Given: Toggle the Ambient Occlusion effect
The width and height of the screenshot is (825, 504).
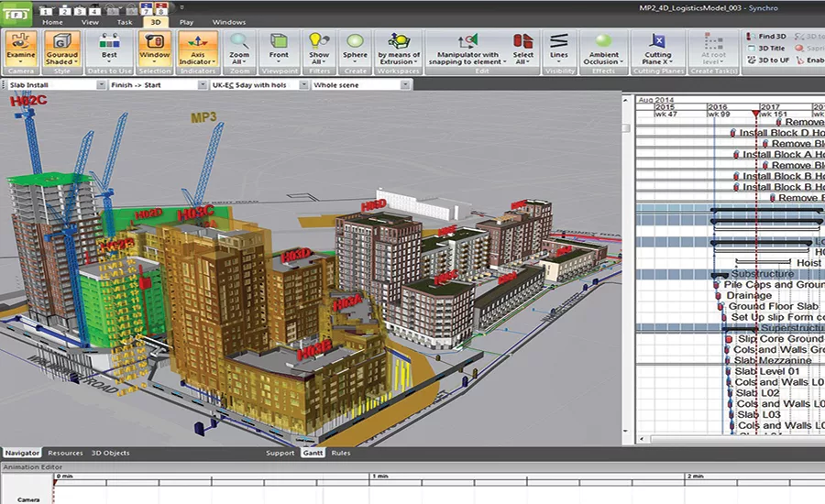Looking at the screenshot, I should click(x=603, y=49).
